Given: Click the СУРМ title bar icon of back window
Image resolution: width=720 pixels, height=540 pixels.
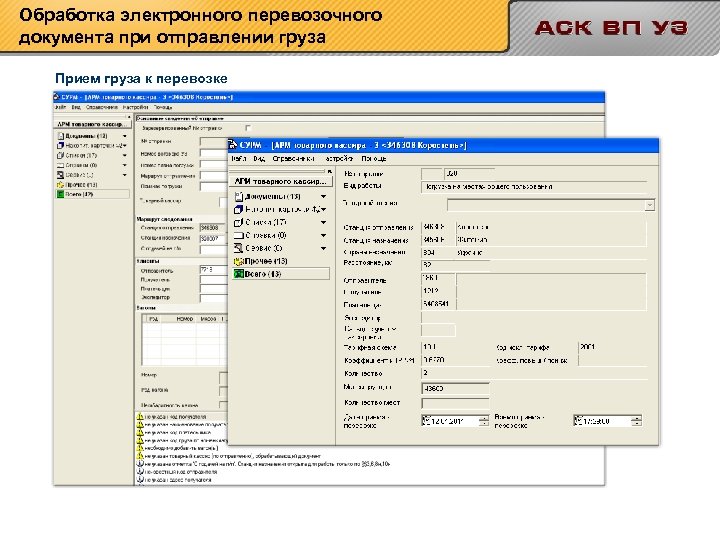Looking at the screenshot, I should 57,97.
